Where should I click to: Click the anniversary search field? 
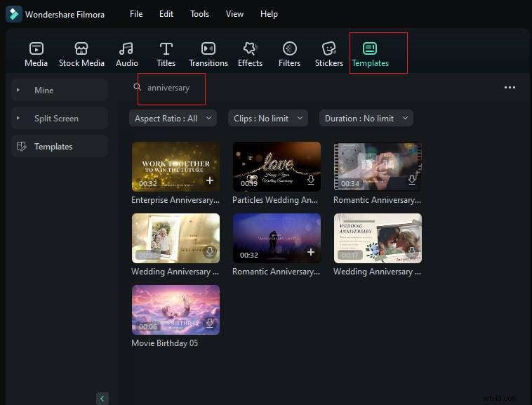[172, 88]
